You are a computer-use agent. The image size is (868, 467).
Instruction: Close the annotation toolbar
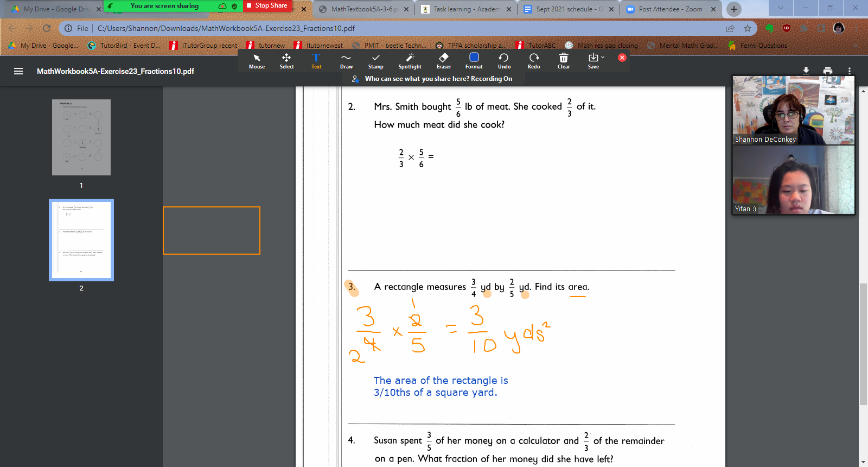[622, 58]
